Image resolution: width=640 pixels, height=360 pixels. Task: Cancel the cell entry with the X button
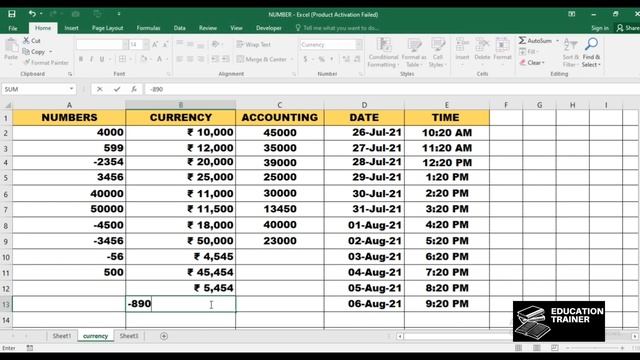point(100,89)
